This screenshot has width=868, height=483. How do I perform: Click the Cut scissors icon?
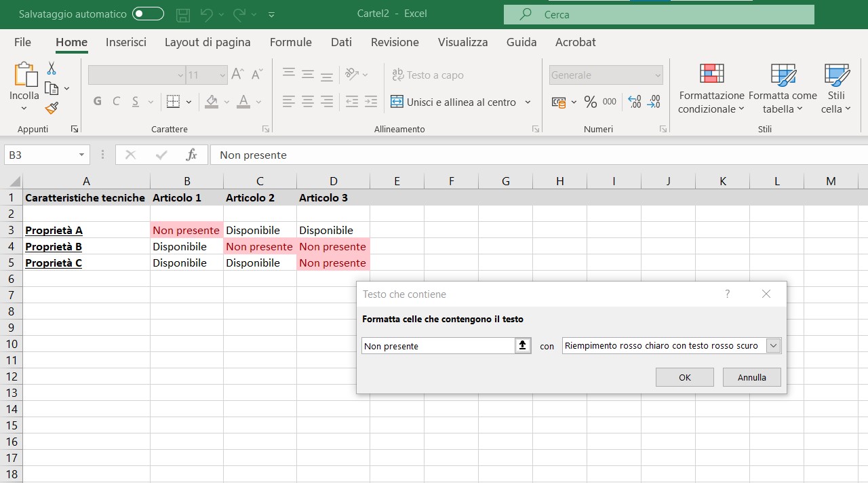(52, 69)
